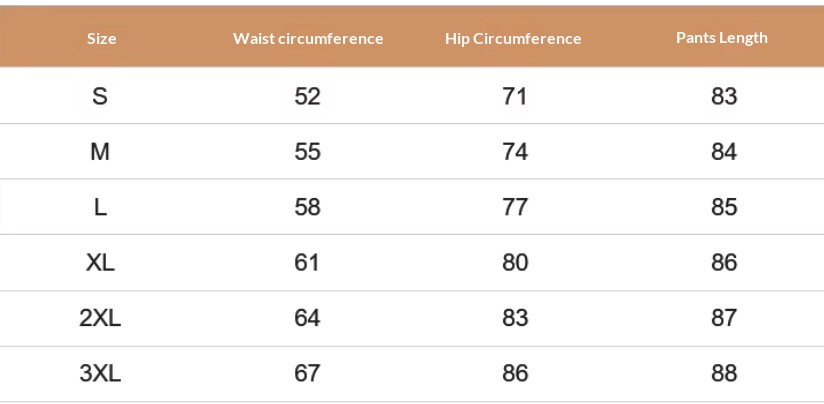The height and width of the screenshot is (404, 824).
Task: Click waist value 67 for size 3XL
Action: (308, 374)
